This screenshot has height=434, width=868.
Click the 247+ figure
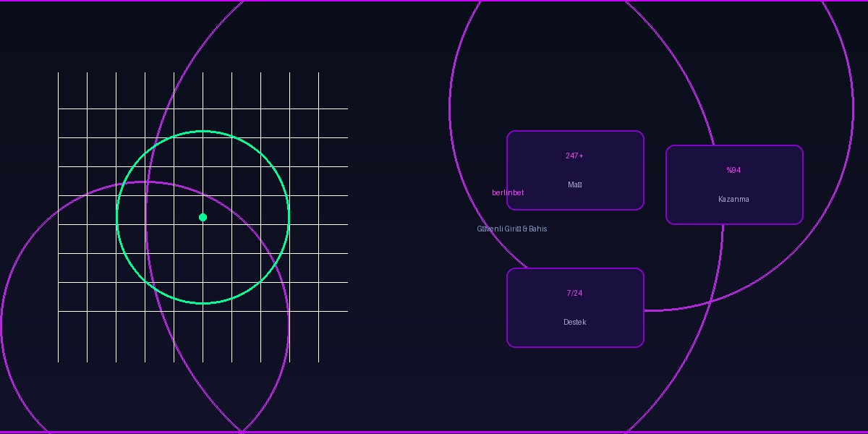click(574, 156)
